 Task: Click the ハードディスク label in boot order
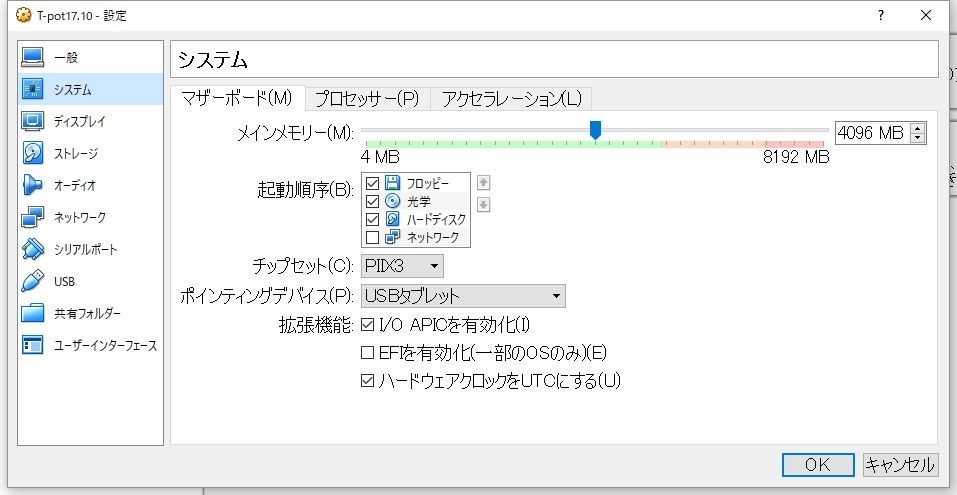[436, 220]
